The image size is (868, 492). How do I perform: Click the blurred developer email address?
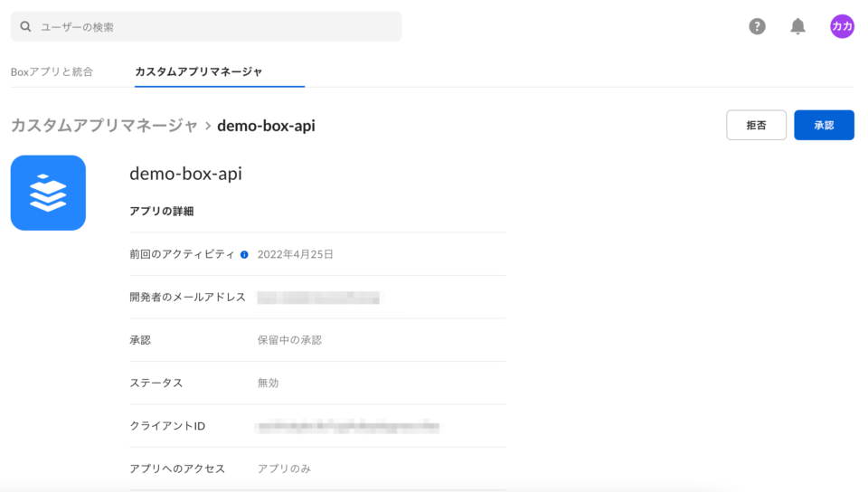click(319, 297)
